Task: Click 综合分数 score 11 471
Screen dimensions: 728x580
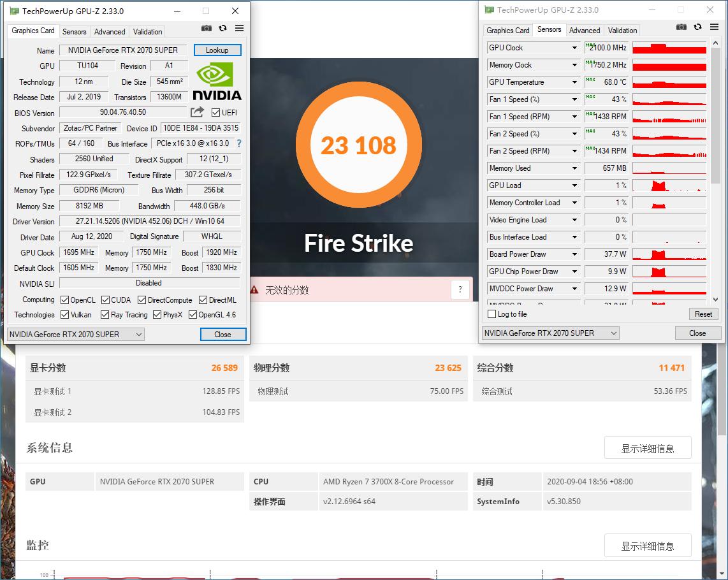Action: (671, 368)
